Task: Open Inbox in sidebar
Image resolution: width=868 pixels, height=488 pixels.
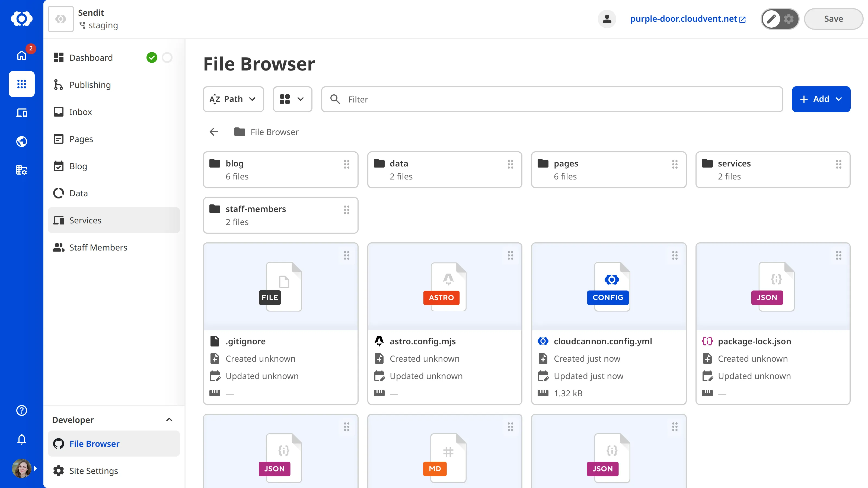Action: pos(114,112)
